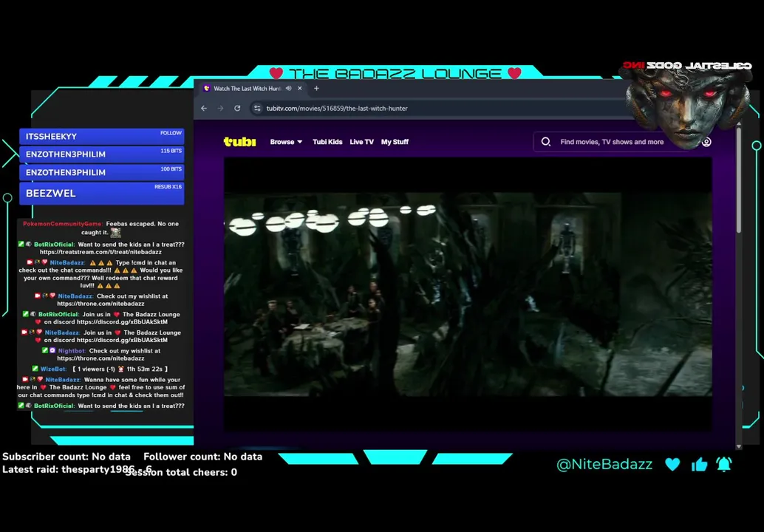The height and width of the screenshot is (532, 764).
Task: Open My Stuff page
Action: [x=395, y=142]
